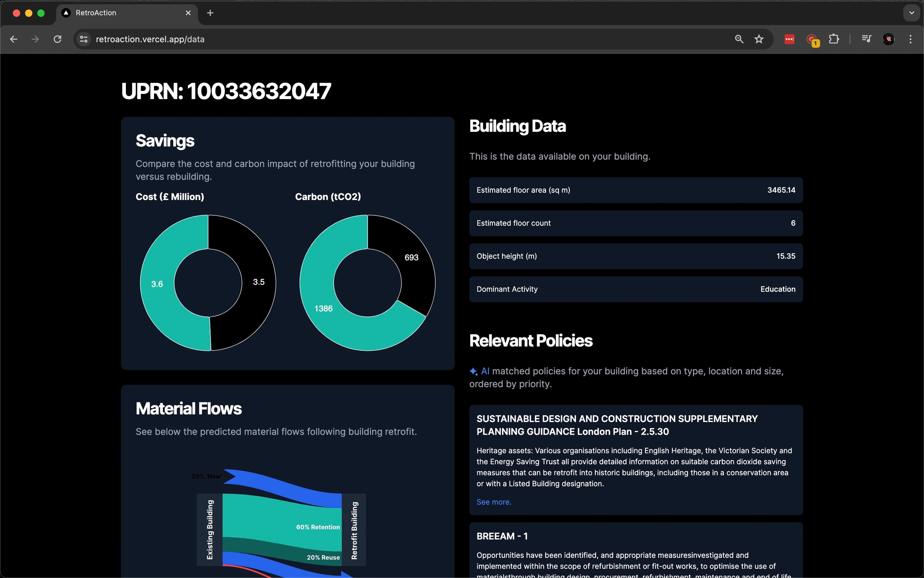Open the Chrome three-dot menu

pos(911,39)
